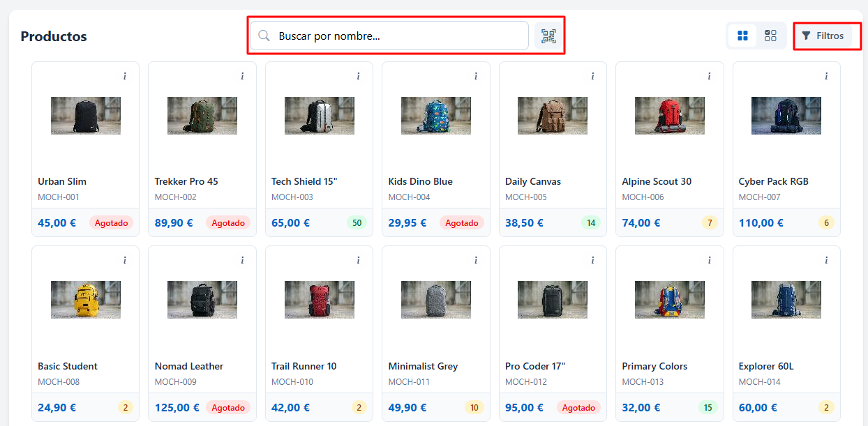Image resolution: width=868 pixels, height=426 pixels.
Task: Click the search magnifier icon
Action: point(264,36)
